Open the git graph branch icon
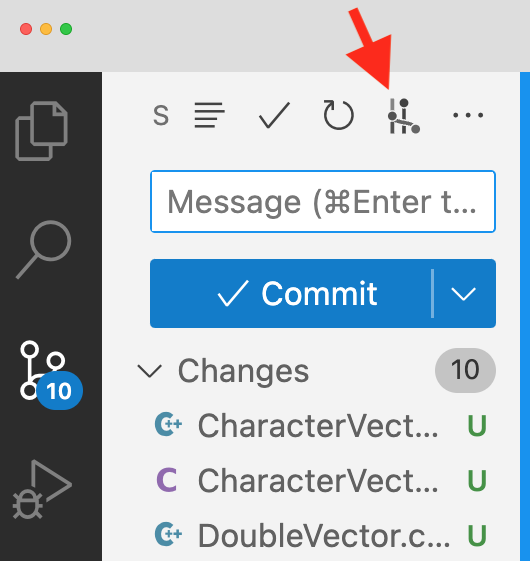 pos(403,116)
